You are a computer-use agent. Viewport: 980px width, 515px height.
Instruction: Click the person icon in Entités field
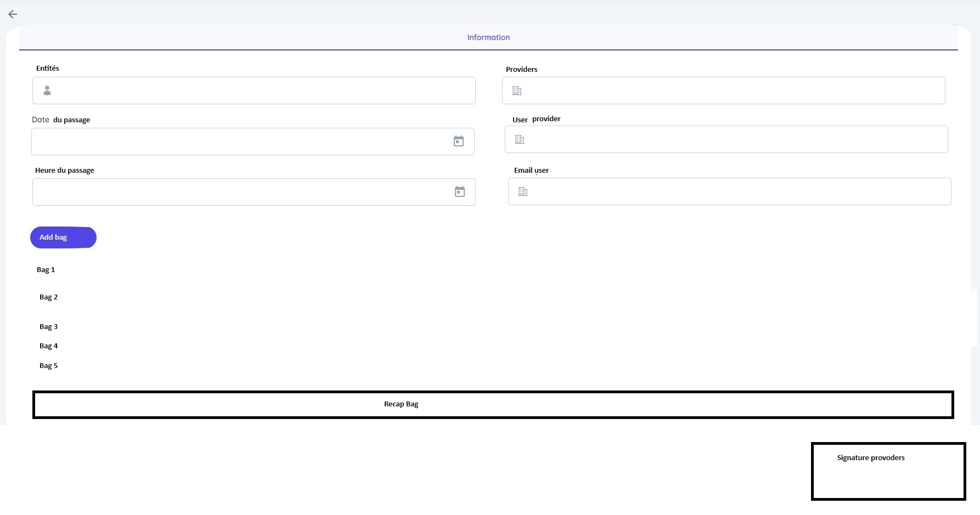47,90
